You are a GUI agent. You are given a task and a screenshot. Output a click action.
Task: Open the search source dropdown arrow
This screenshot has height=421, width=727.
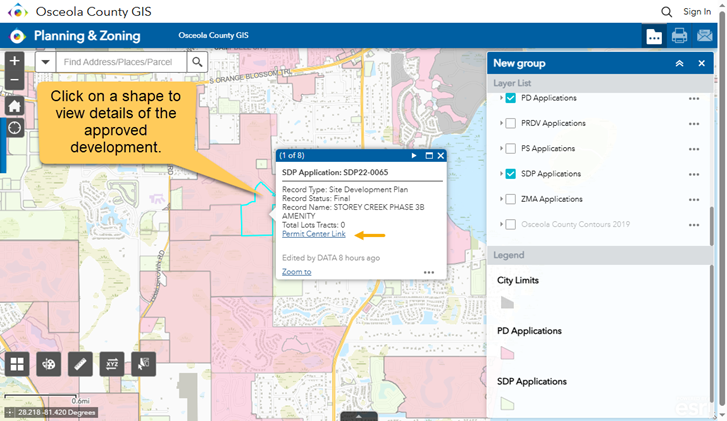pos(45,62)
